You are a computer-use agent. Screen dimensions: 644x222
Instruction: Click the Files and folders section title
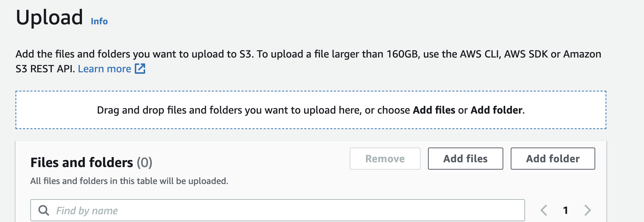point(82,163)
